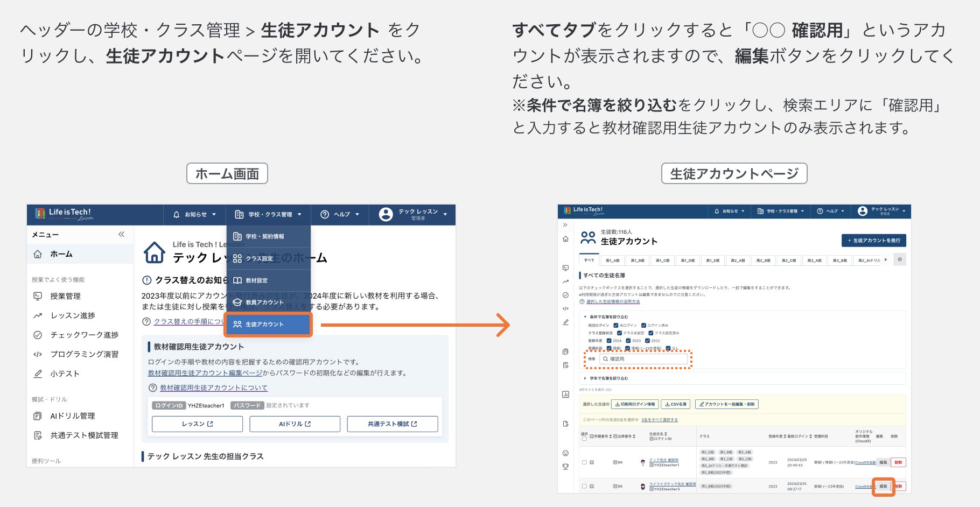The width and height of the screenshot is (980, 507).
Task: Click the bell icon in the home screen header
Action: click(x=176, y=214)
